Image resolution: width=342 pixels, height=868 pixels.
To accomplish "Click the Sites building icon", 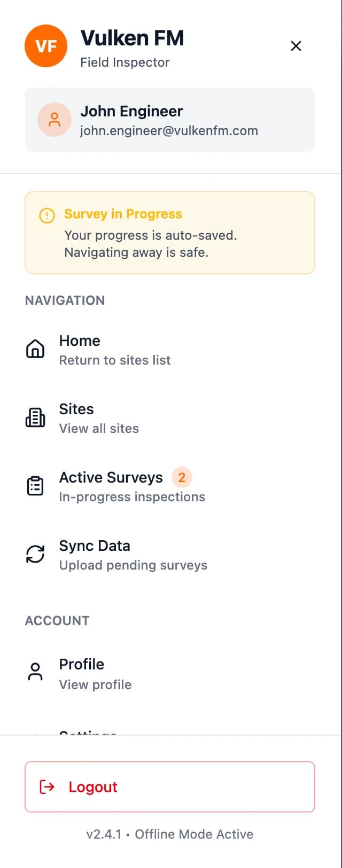I will pyautogui.click(x=35, y=417).
